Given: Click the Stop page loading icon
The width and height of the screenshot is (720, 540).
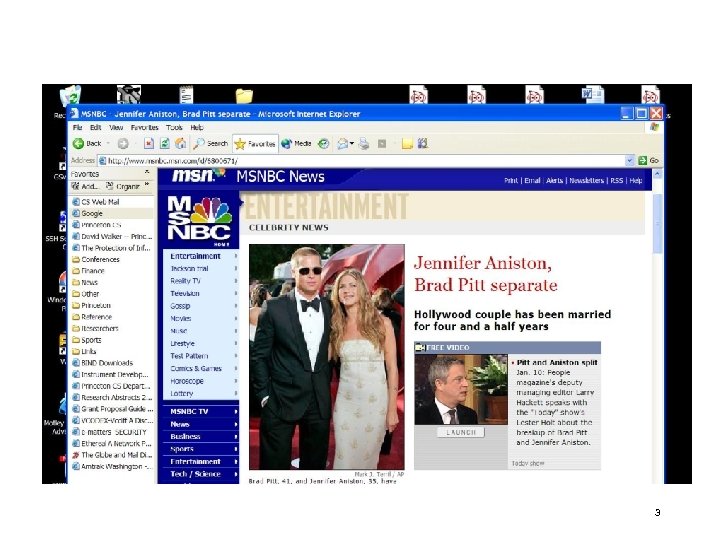Looking at the screenshot, I should point(149,144).
